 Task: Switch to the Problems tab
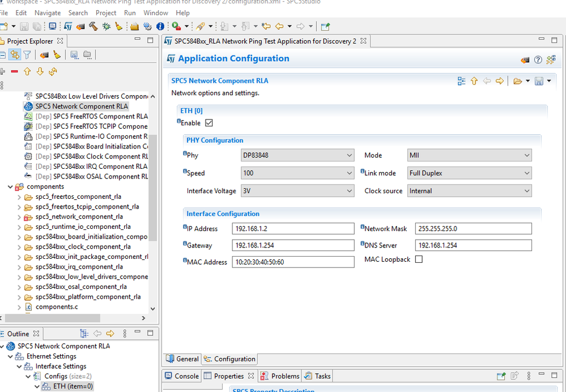pyautogui.click(x=280, y=376)
